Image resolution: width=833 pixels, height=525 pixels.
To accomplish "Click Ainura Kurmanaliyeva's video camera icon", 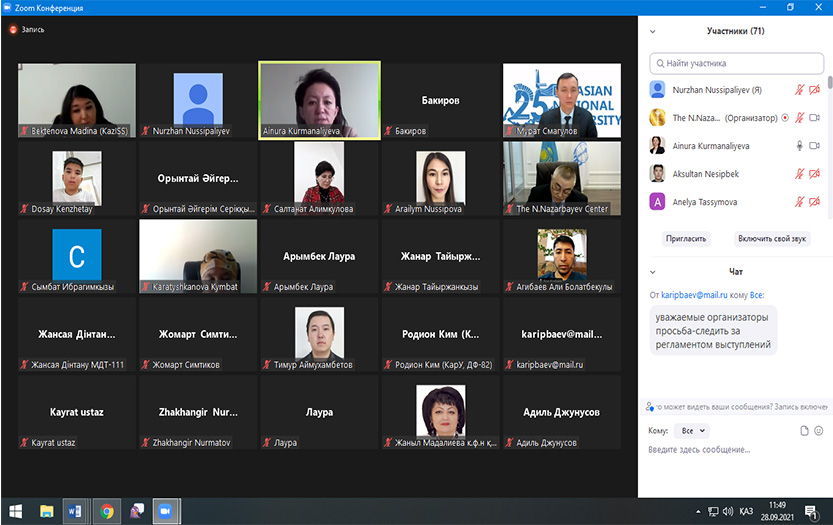I will (814, 145).
